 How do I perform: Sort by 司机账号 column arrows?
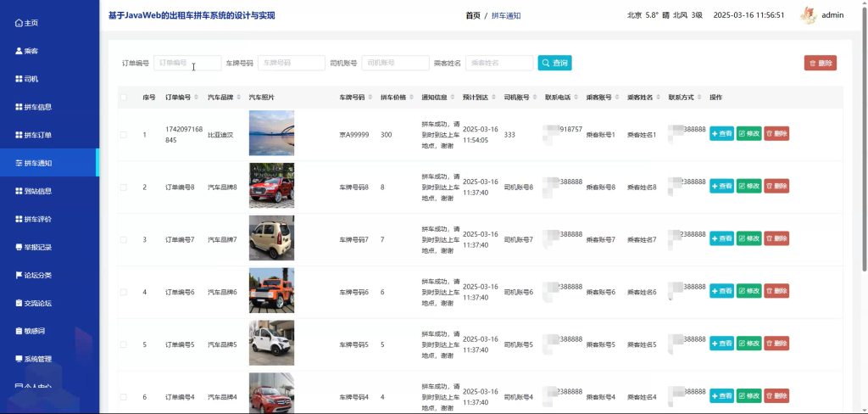[x=535, y=98]
